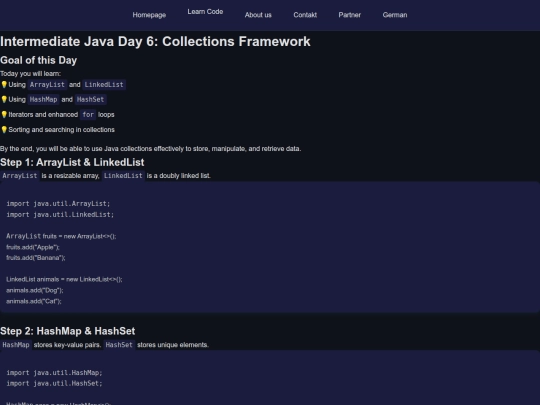This screenshot has width=540, height=405.
Task: Click the 'import java.util.LinkedList;' code line
Action: [x=60, y=215]
